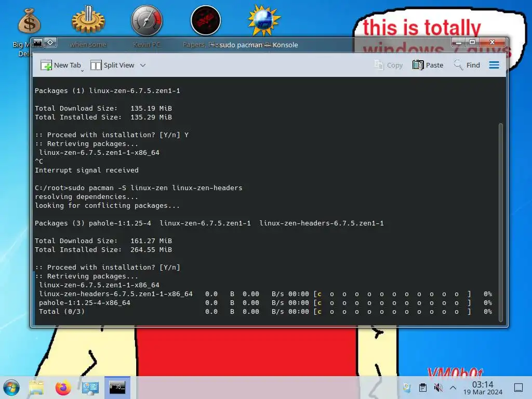The width and height of the screenshot is (532, 399).
Task: Open the sun globe desktop icon
Action: pyautogui.click(x=264, y=20)
